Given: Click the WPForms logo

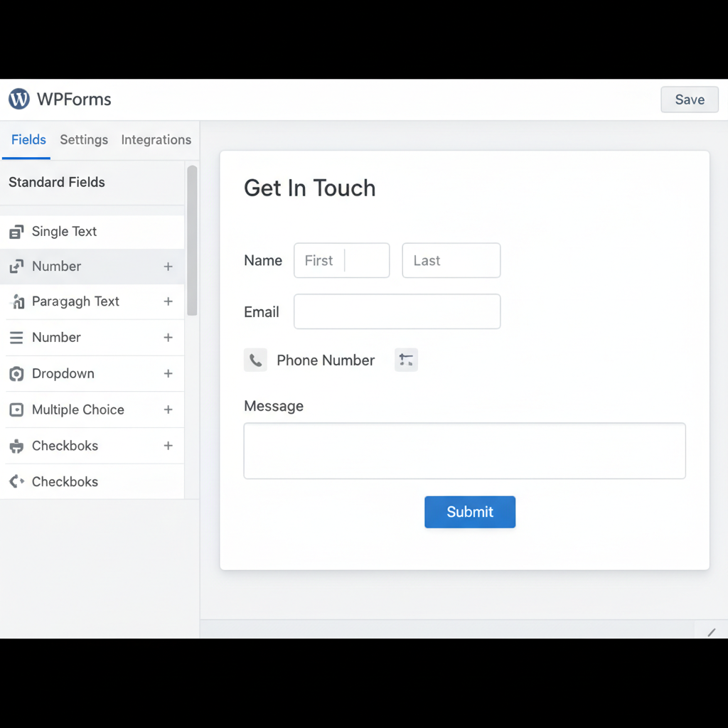Looking at the screenshot, I should (18, 99).
